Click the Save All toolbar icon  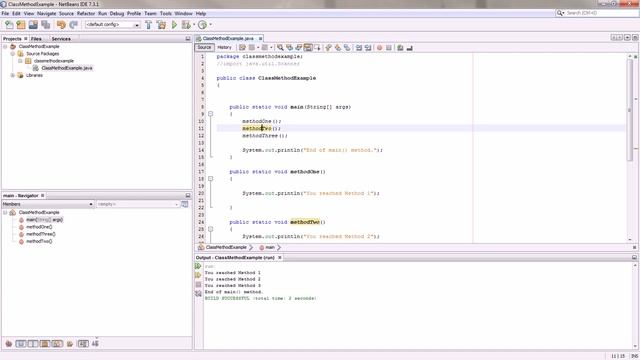pos(45,25)
